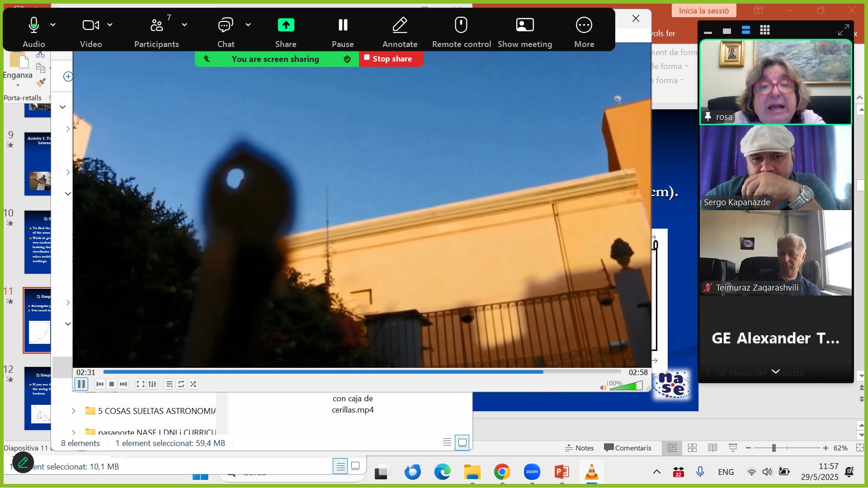Image resolution: width=868 pixels, height=488 pixels.
Task: Open Zoom More options menu
Action: 584,31
